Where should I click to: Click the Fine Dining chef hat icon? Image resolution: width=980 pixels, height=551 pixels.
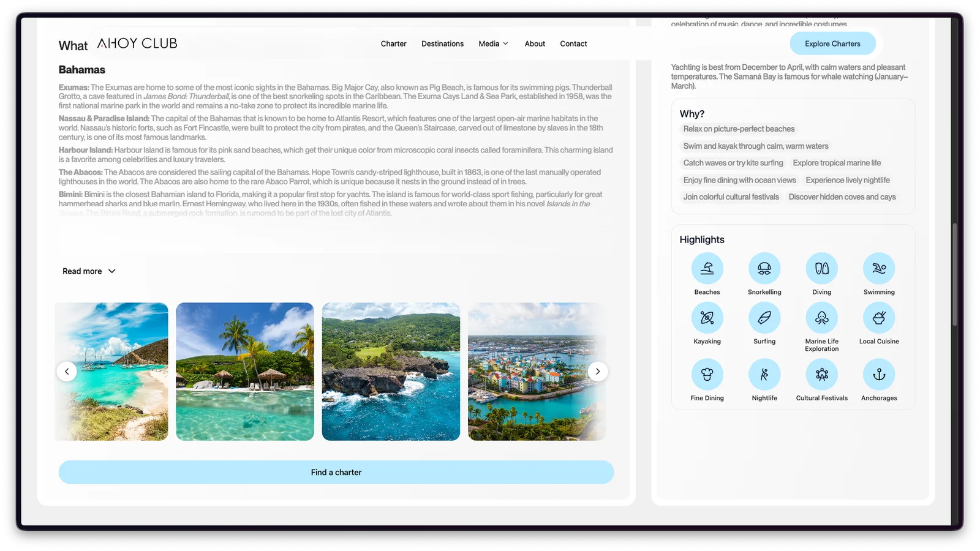[707, 374]
